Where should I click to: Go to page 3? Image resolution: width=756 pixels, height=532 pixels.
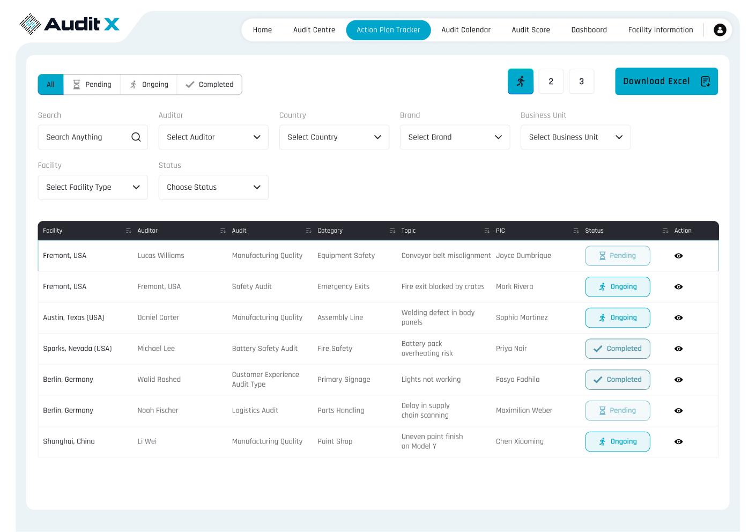pyautogui.click(x=581, y=82)
